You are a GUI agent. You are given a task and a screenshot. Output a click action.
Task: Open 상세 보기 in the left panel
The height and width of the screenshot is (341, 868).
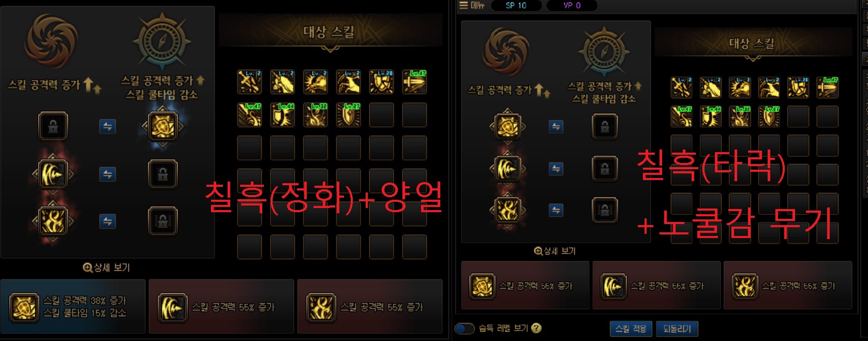107,268
